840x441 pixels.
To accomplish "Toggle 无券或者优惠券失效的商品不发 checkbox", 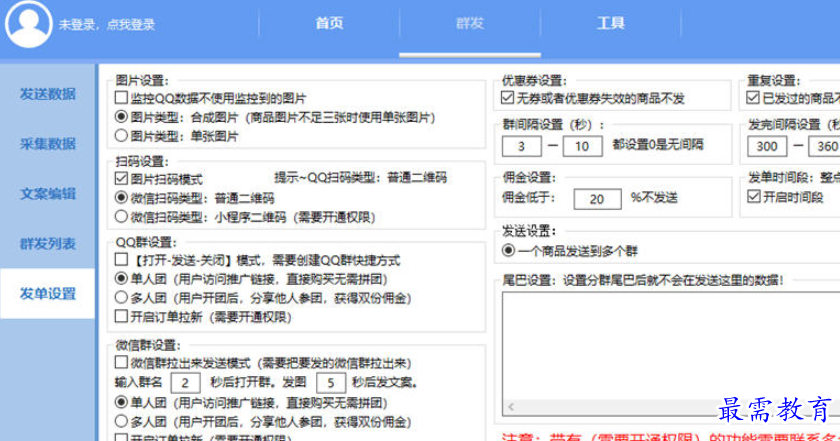I will 507,98.
